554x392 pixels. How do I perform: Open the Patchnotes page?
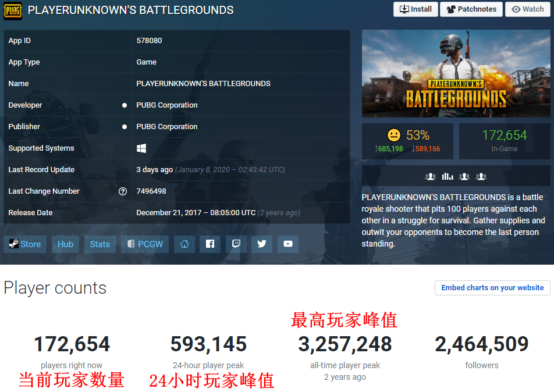471,9
